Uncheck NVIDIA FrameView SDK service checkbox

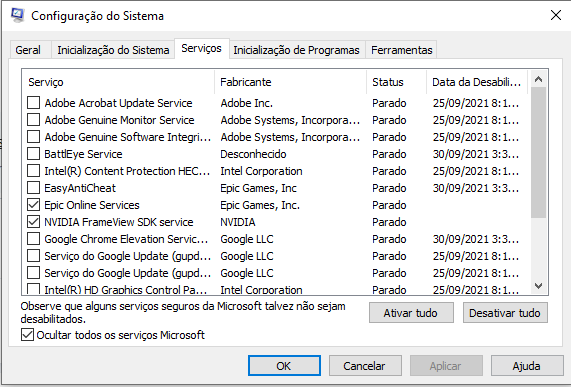34,222
